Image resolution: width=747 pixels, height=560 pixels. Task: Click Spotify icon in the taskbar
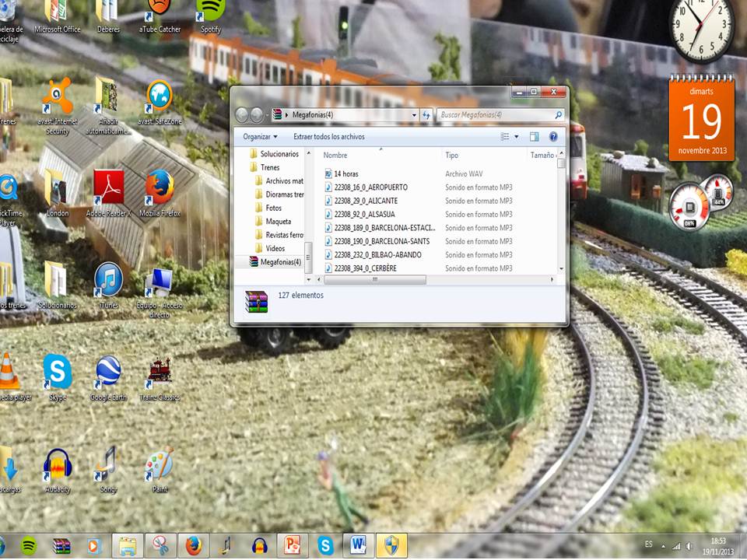coord(29,546)
